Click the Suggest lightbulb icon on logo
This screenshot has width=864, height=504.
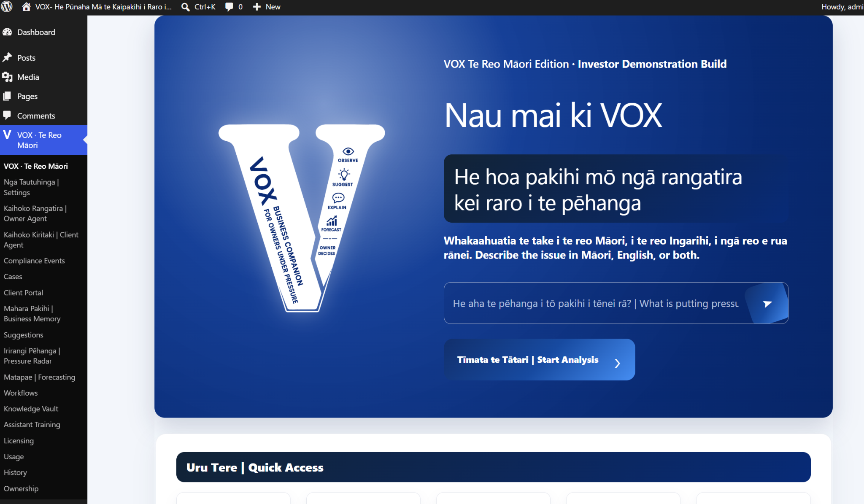(x=344, y=174)
